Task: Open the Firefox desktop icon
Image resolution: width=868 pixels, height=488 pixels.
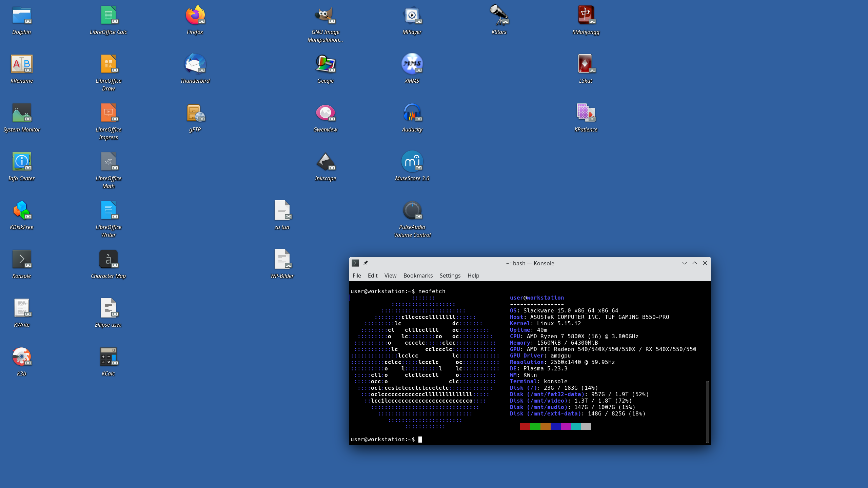Action: [x=195, y=16]
